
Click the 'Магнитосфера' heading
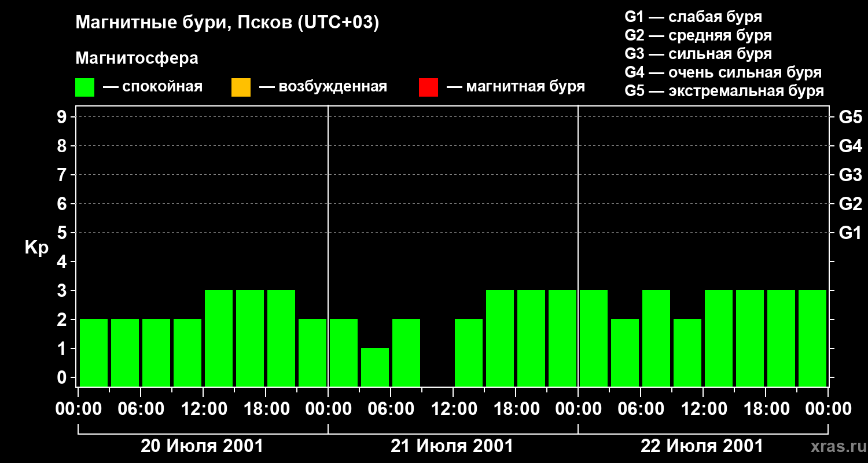click(137, 58)
